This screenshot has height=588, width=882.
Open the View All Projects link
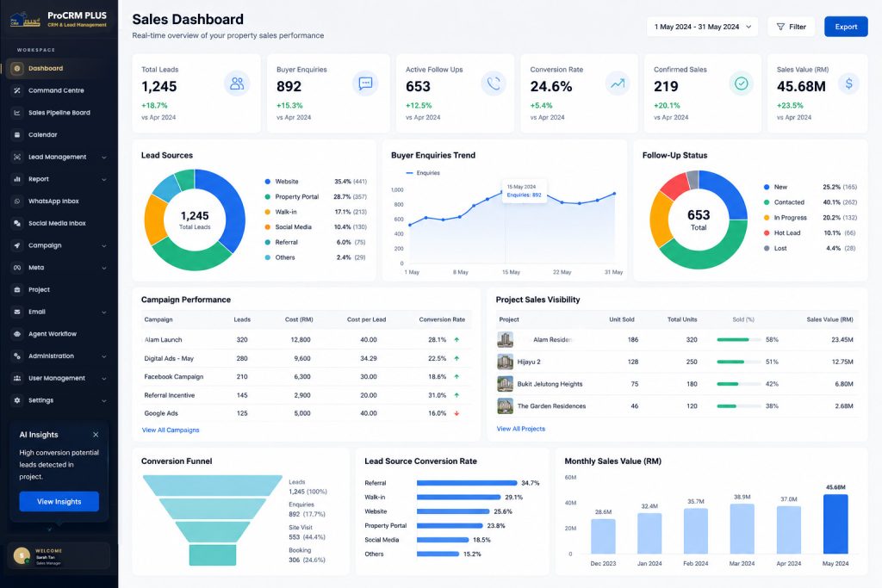pos(521,429)
